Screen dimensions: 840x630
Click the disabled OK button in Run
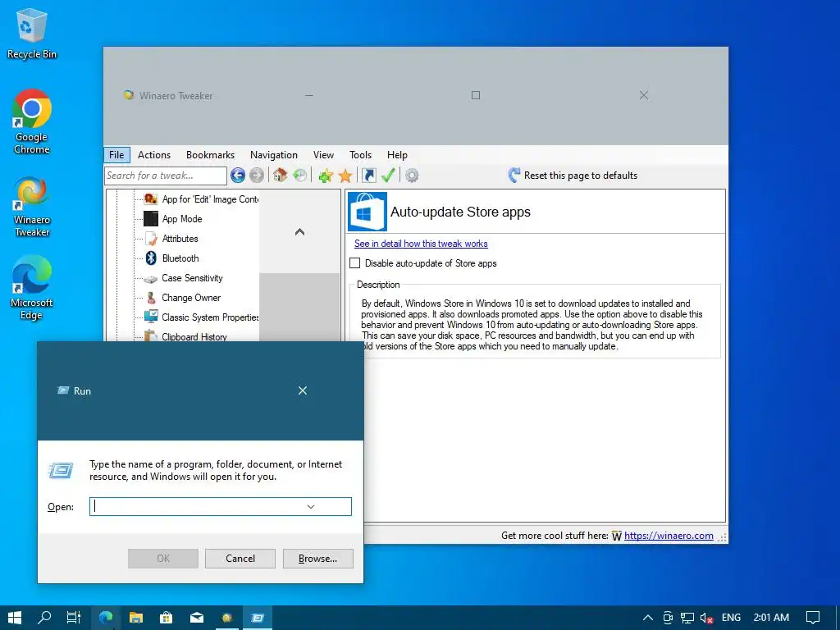click(163, 558)
